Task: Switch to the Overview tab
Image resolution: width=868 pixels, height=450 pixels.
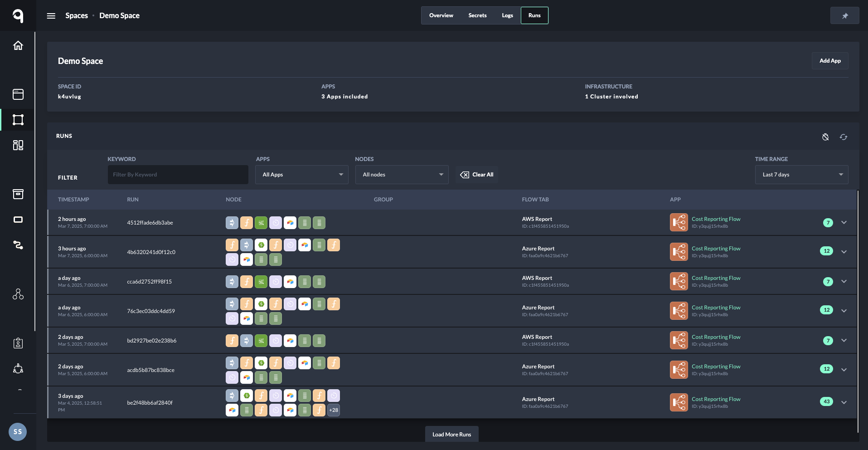Action: [x=441, y=15]
